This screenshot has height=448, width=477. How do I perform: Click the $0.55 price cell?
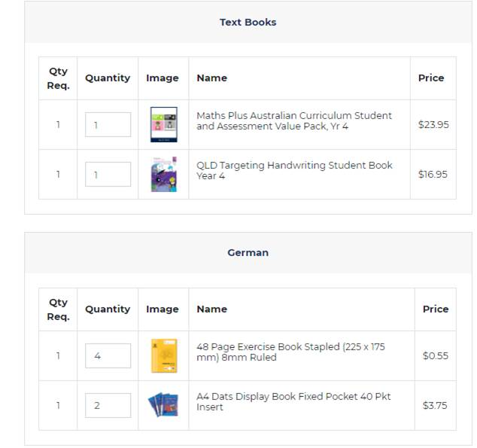tap(435, 356)
